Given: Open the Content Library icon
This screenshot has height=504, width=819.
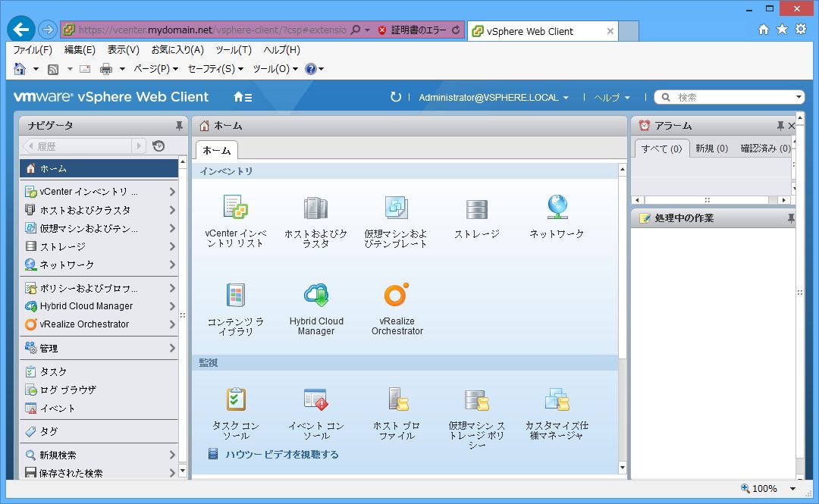Looking at the screenshot, I should (x=236, y=295).
